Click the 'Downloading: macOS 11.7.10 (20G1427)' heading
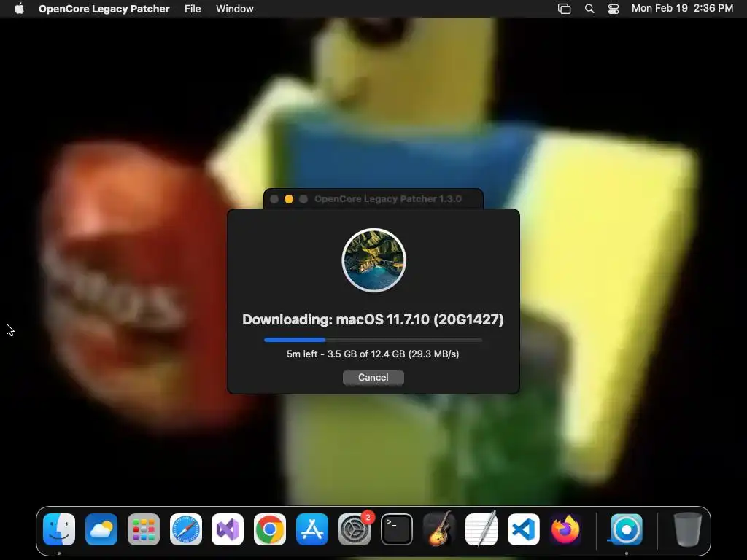Screen dimensions: 747x560 click(x=373, y=319)
